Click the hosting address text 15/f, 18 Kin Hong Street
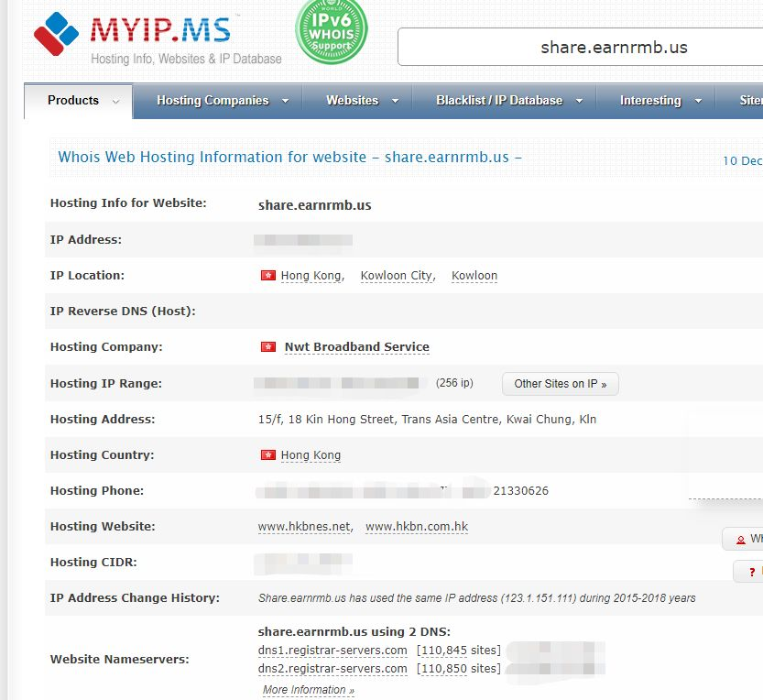 click(427, 419)
